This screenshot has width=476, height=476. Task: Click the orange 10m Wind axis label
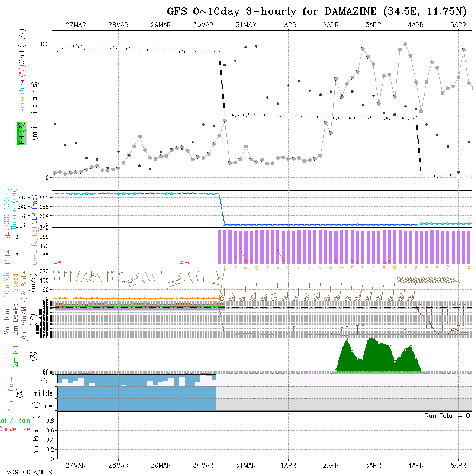click(7, 282)
